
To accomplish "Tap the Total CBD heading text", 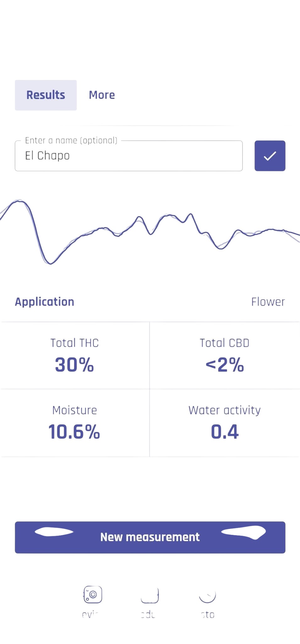I will pos(225,343).
